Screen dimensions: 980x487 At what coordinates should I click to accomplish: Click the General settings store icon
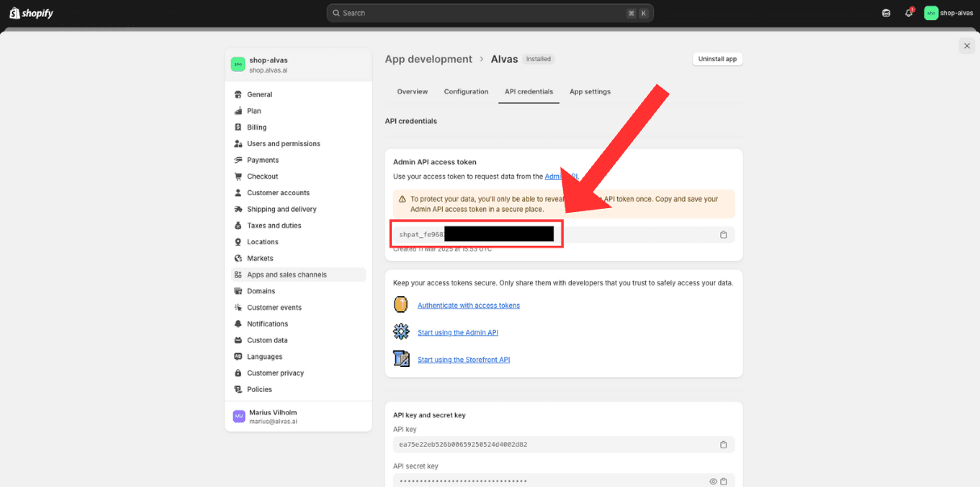click(238, 94)
